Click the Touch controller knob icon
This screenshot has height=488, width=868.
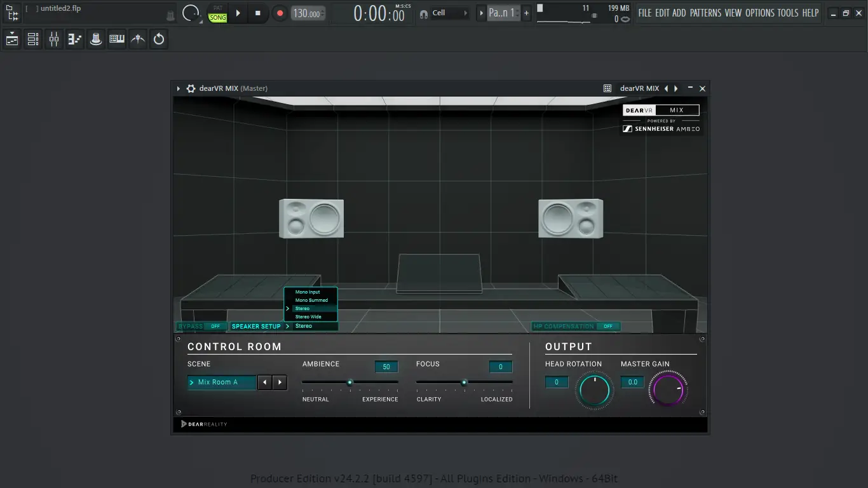[96, 39]
